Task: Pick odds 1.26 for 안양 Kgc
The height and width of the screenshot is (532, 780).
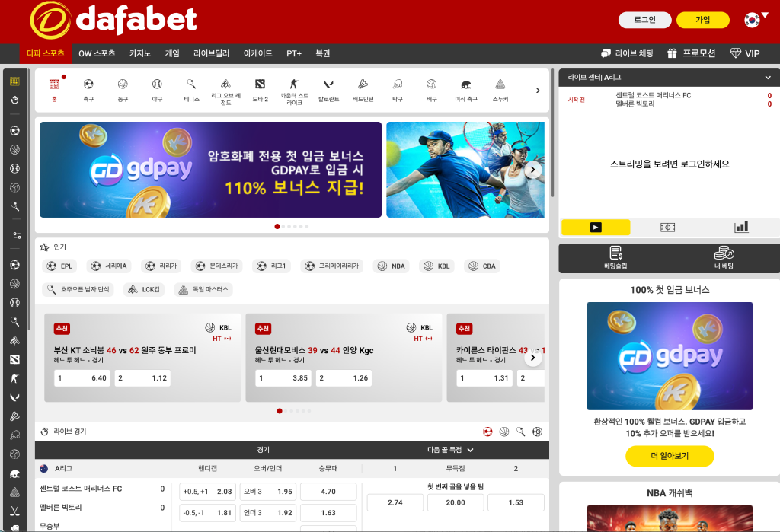Action: pyautogui.click(x=344, y=378)
